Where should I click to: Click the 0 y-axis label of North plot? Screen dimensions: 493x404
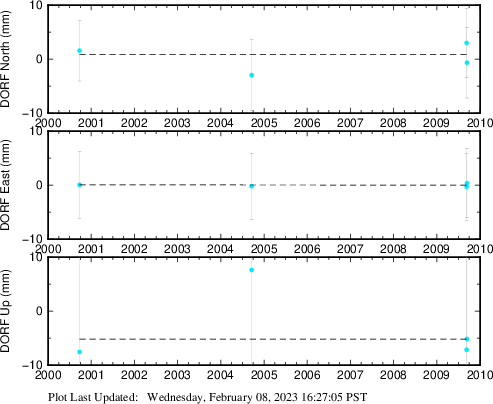point(40,59)
